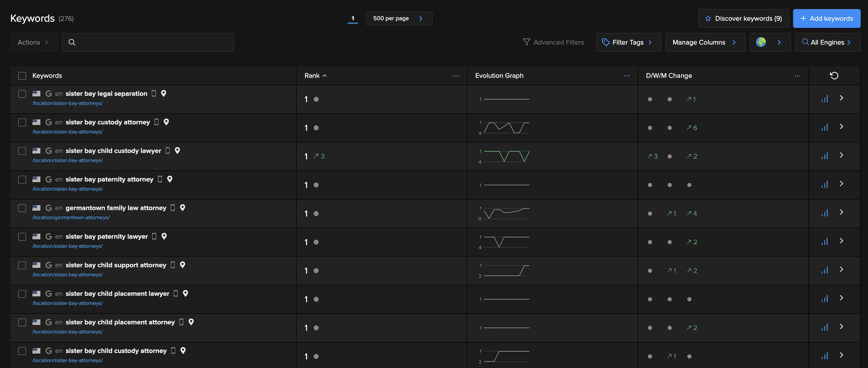Open chart for sister bay child custody lawyer
The height and width of the screenshot is (368, 868).
coord(825,156)
